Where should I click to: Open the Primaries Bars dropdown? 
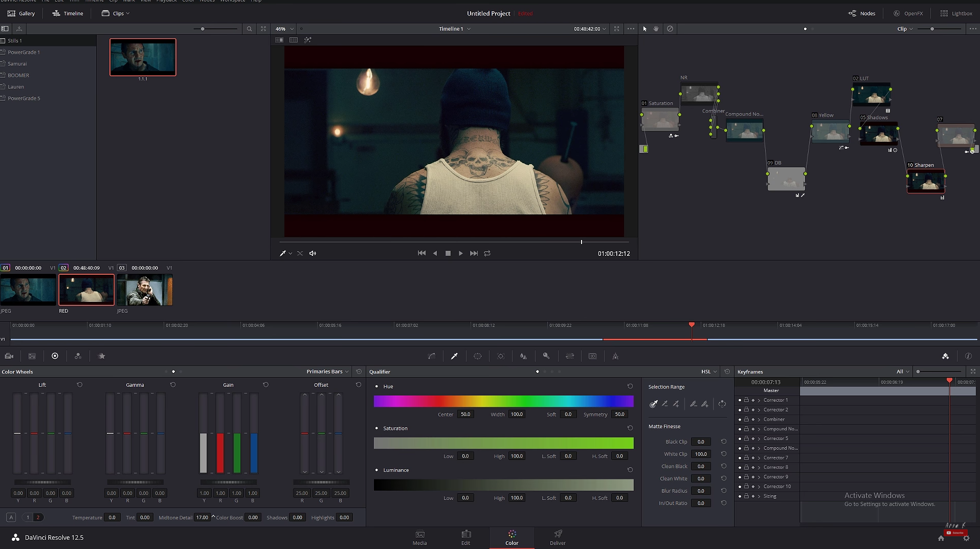(x=327, y=371)
